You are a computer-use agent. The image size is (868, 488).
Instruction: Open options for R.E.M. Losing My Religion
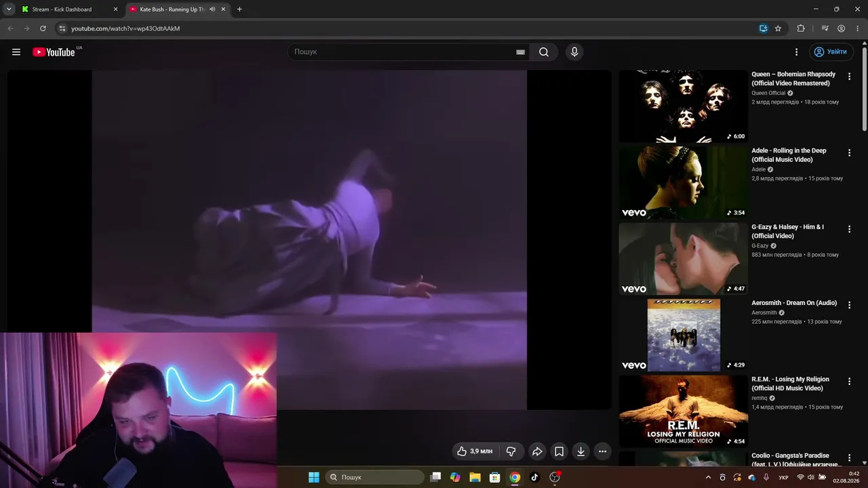849,382
